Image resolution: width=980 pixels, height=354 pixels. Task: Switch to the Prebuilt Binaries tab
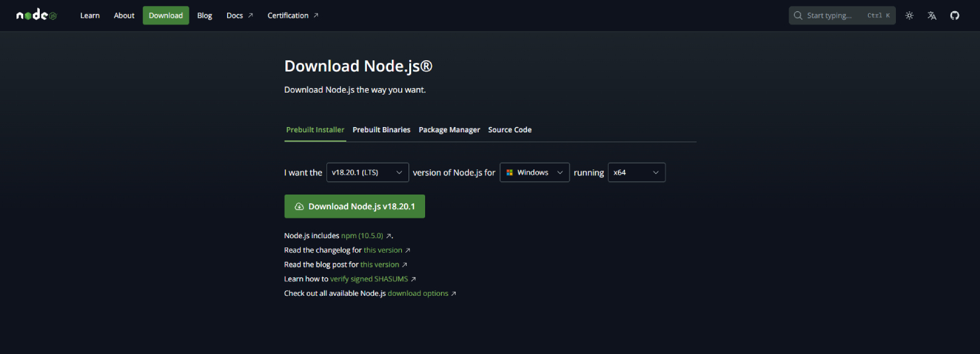point(381,130)
